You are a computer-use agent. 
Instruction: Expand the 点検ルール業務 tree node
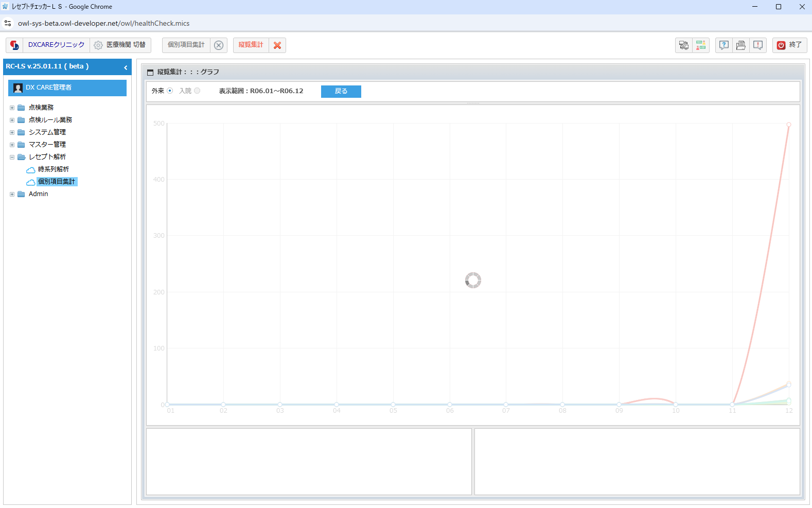(12, 120)
